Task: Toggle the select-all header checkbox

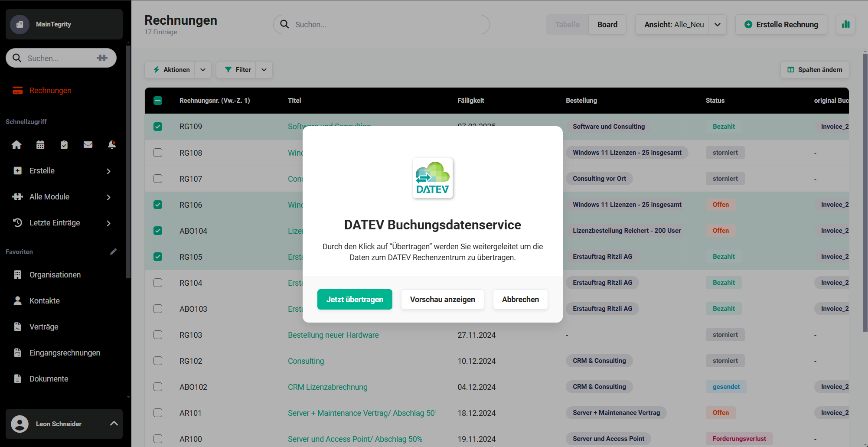Action: click(x=158, y=101)
